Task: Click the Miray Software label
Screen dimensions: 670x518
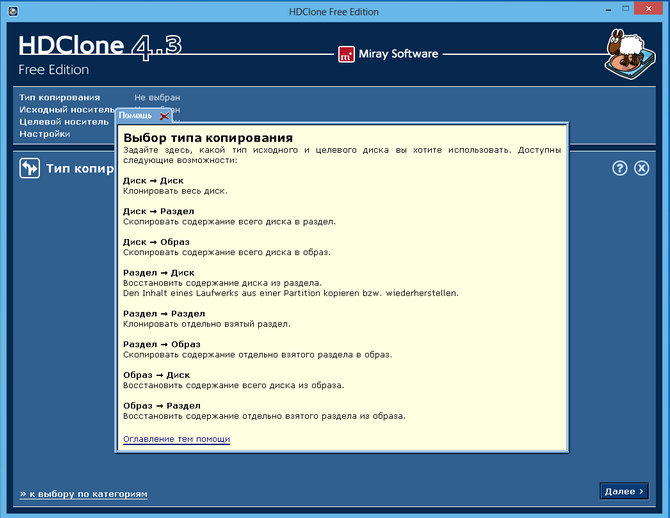Action: point(398,54)
